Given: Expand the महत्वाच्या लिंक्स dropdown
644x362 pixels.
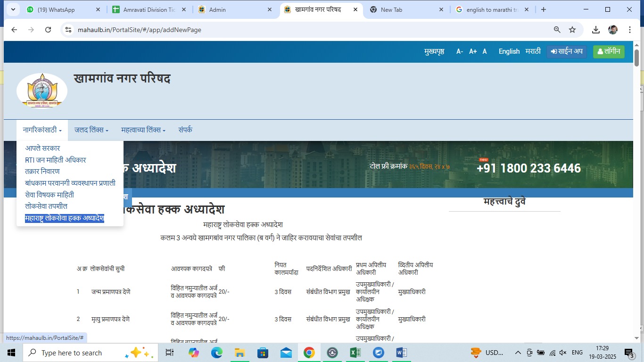Looking at the screenshot, I should [x=143, y=130].
